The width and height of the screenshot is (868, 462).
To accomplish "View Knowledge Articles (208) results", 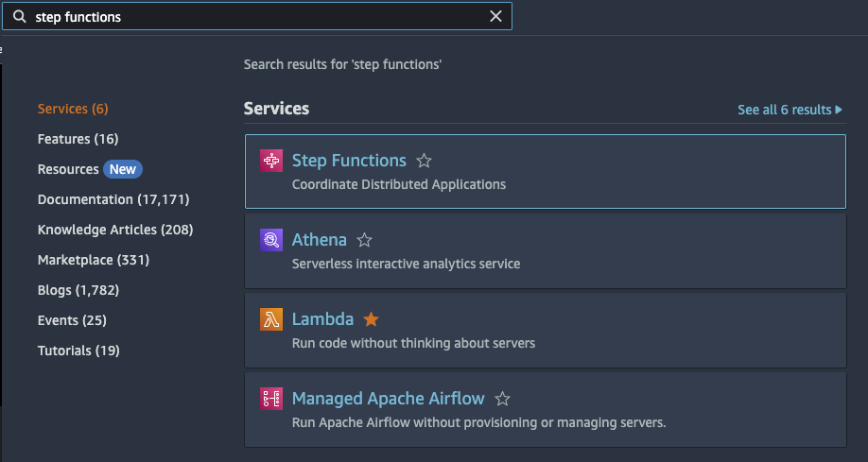I will point(115,230).
